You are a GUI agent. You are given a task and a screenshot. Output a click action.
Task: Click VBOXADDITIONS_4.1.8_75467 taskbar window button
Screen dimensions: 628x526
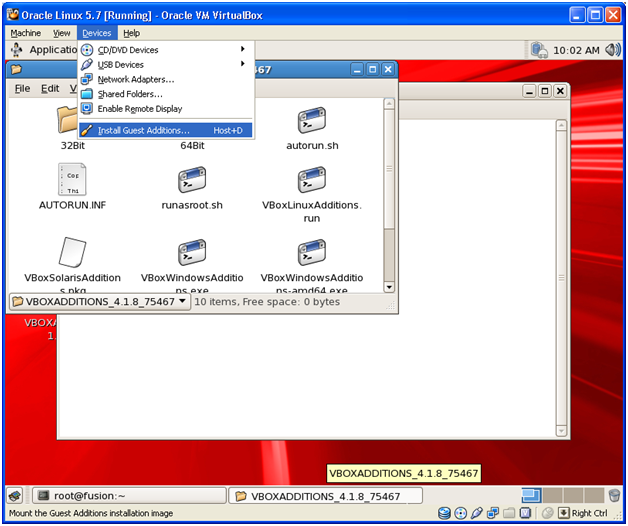325,496
